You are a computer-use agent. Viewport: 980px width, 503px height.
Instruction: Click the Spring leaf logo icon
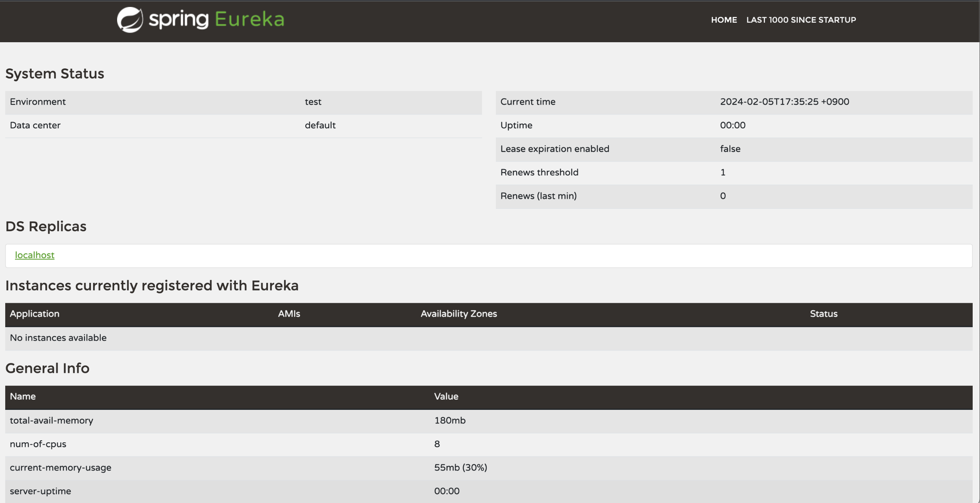[x=130, y=20]
